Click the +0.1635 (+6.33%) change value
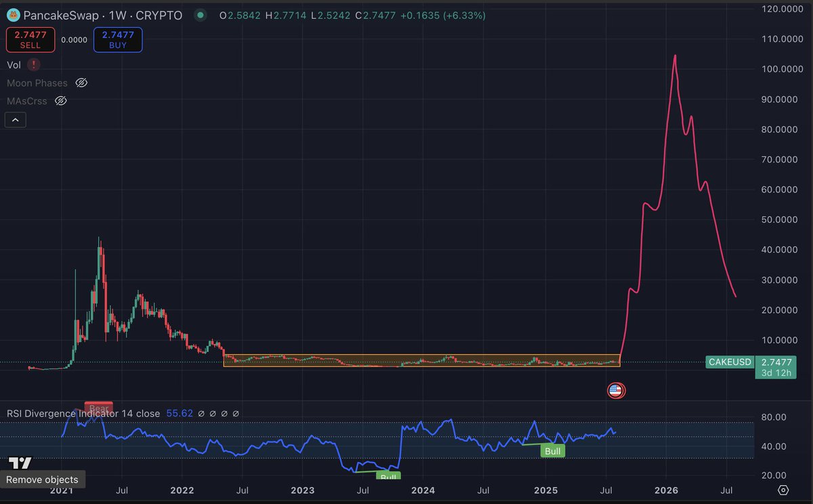This screenshot has width=813, height=504. pyautogui.click(x=442, y=15)
